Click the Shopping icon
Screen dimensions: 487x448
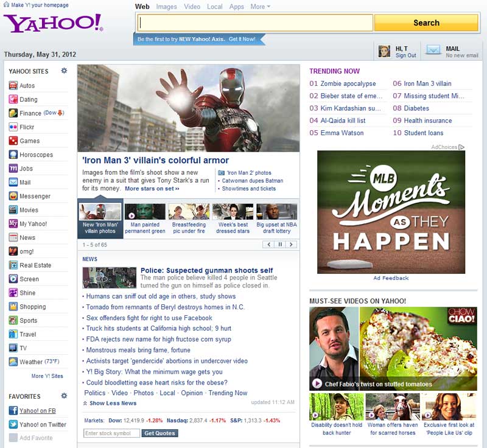(13, 306)
